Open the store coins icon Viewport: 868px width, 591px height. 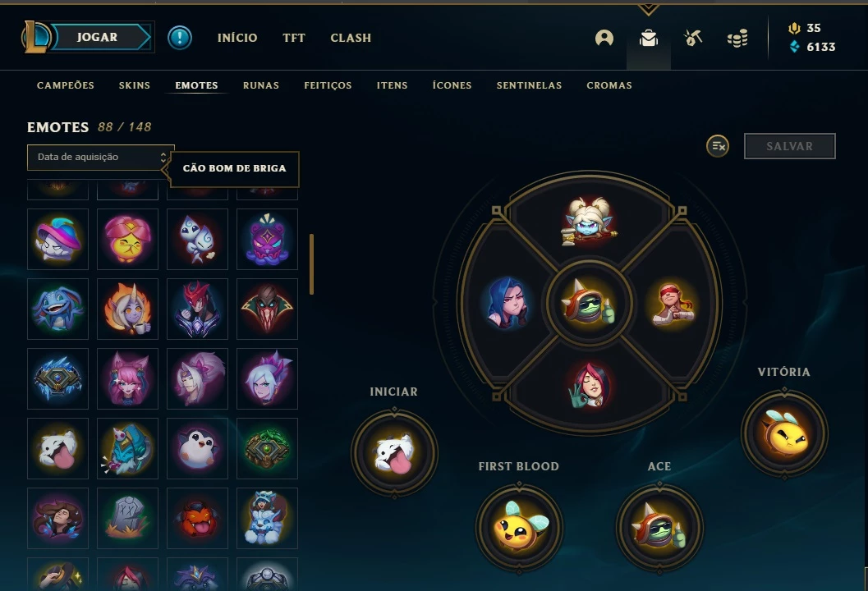pos(737,38)
